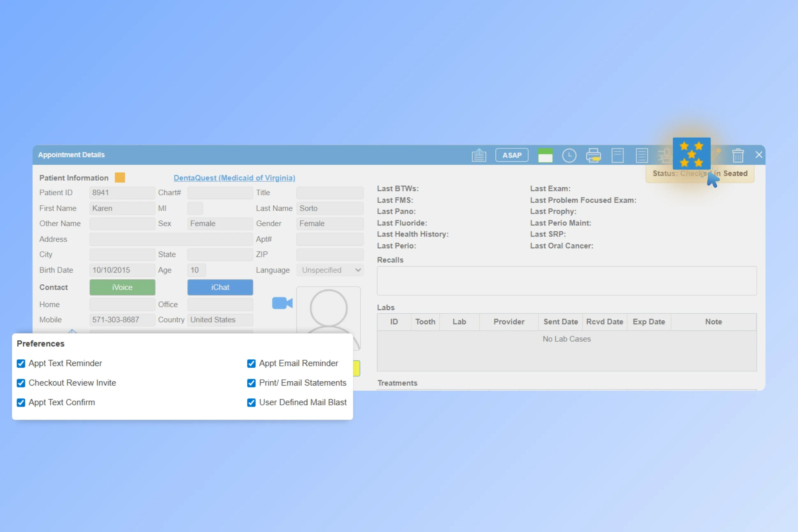
Task: Toggle Checkout Review Invite checkbox
Action: (x=21, y=383)
